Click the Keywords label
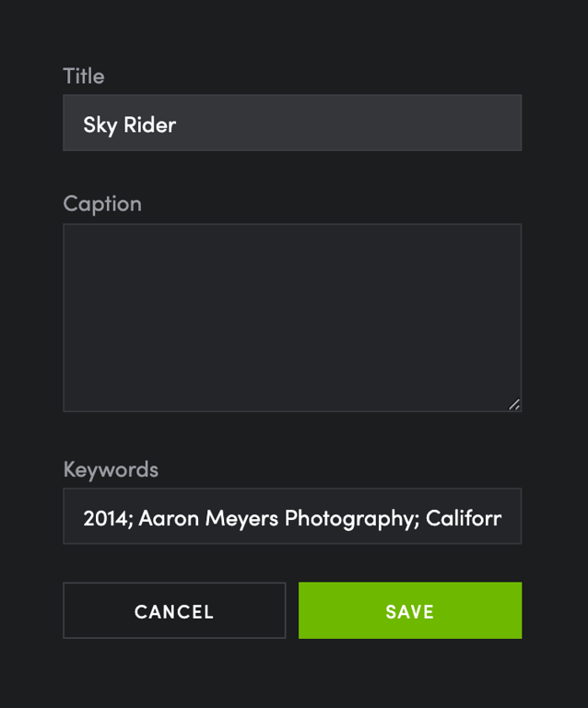This screenshot has height=708, width=588. pyautogui.click(x=111, y=469)
